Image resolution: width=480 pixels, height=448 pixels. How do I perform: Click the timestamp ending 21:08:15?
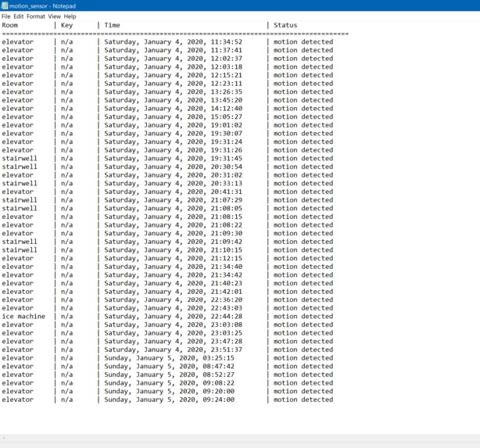pos(174,217)
